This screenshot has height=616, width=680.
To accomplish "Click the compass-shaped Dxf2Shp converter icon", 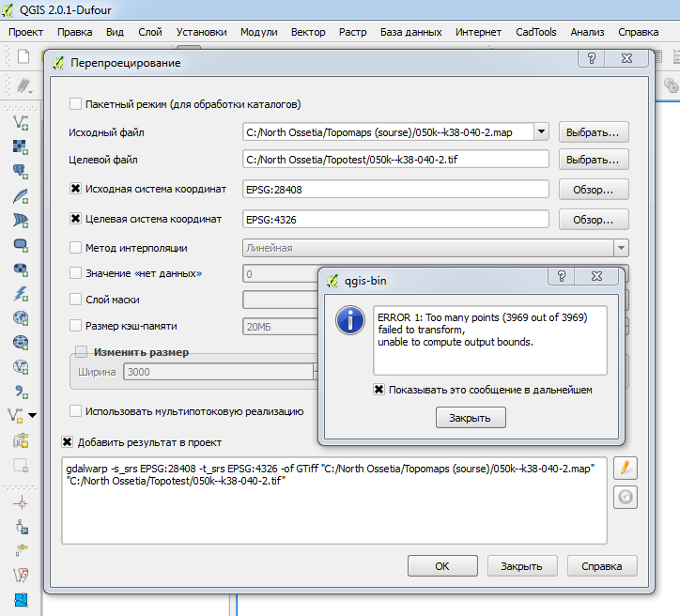I will [x=21, y=527].
